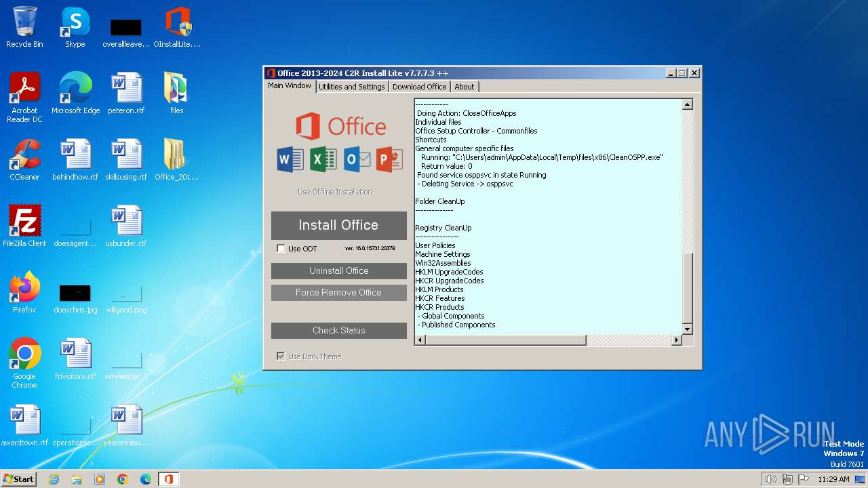Click the Use Offline Installation label
Viewport: 868px width, 488px height.
click(335, 192)
